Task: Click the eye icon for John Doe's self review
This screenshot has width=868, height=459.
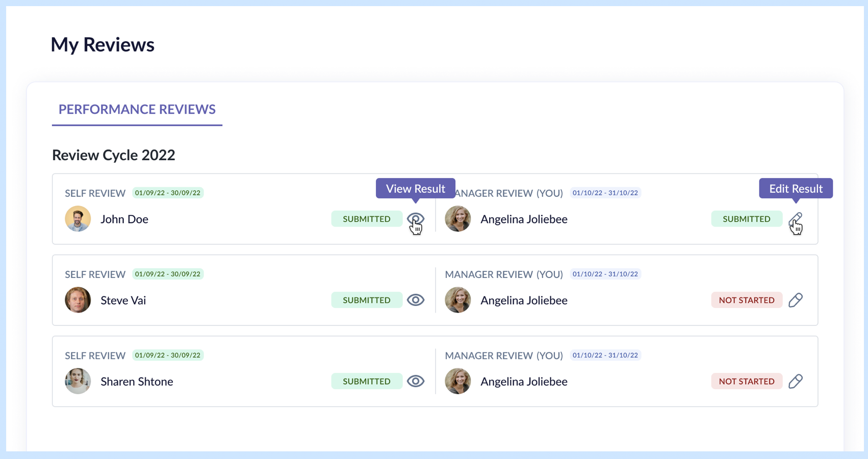Action: tap(415, 219)
